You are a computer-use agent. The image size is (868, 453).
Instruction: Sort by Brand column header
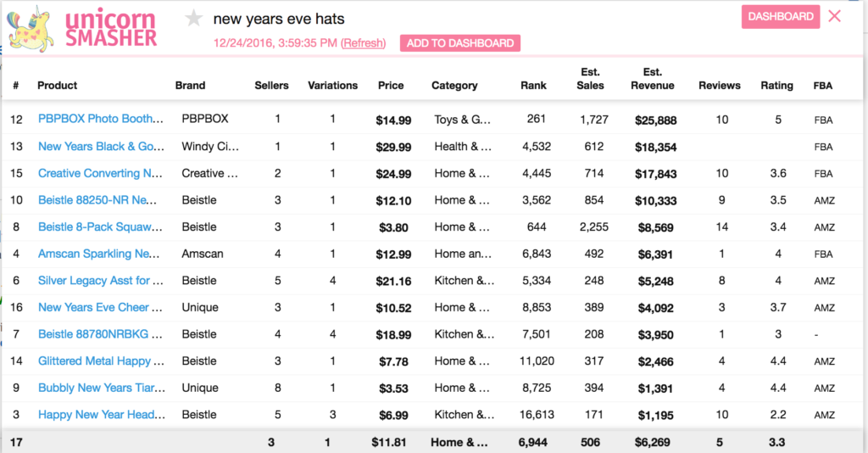[x=190, y=86]
